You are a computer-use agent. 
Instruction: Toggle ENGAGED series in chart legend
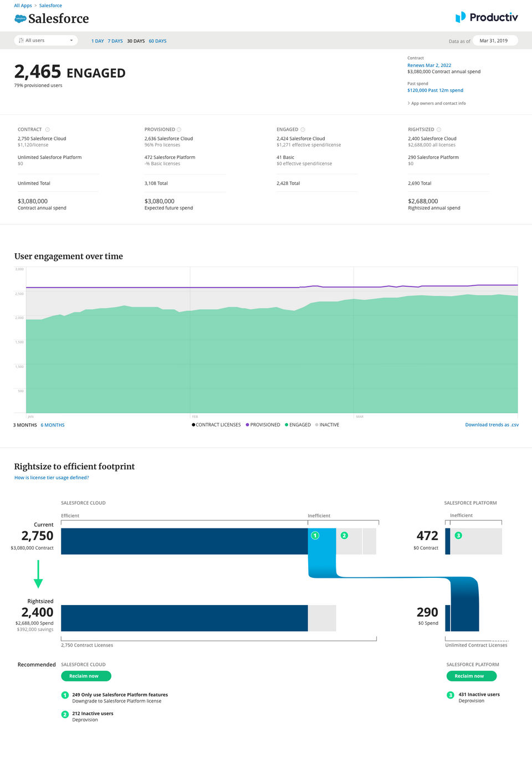298,425
